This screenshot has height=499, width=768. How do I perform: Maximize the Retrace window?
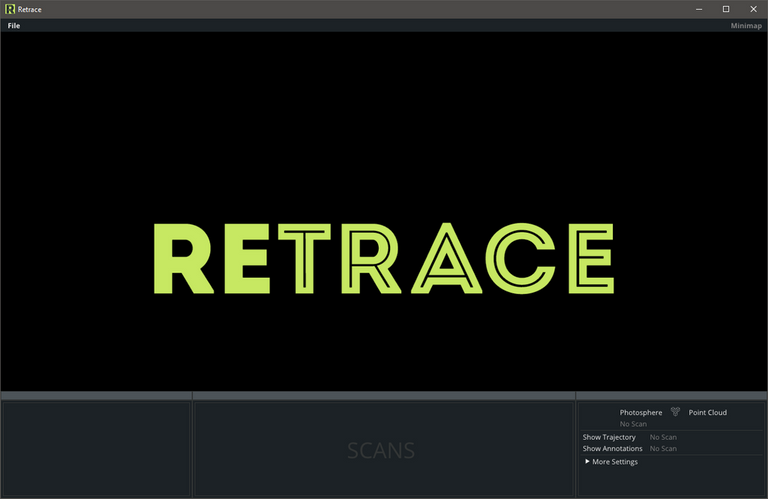click(726, 9)
